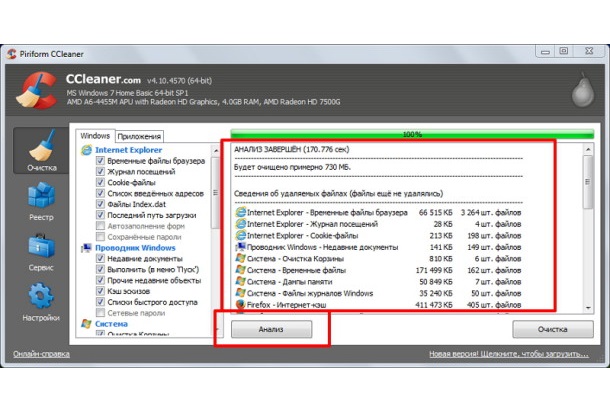Open the Онлайн-справка link

click(41, 354)
